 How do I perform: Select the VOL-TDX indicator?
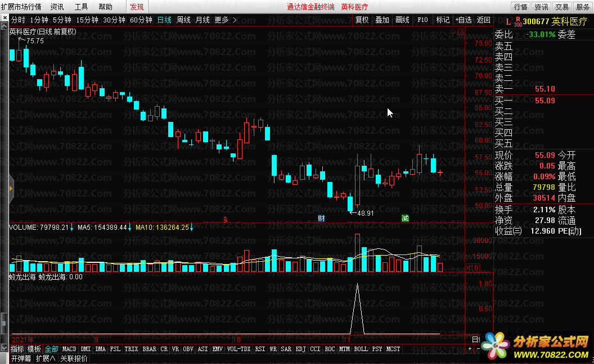238,349
